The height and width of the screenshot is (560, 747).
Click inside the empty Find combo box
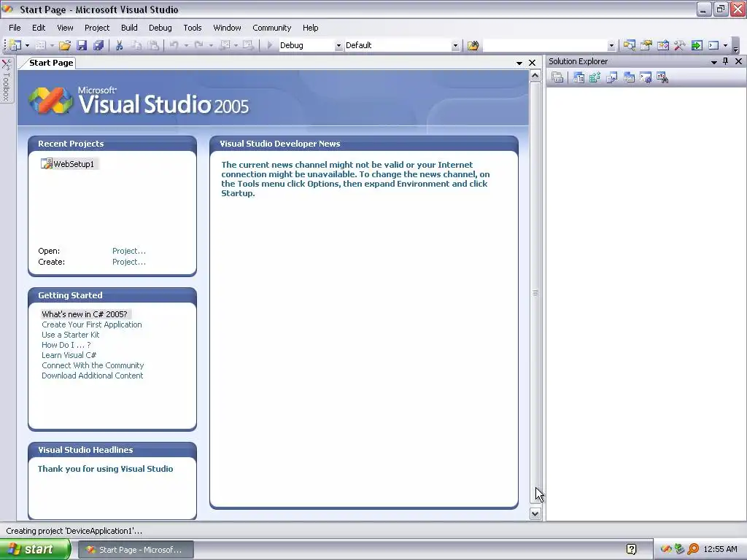click(x=545, y=45)
